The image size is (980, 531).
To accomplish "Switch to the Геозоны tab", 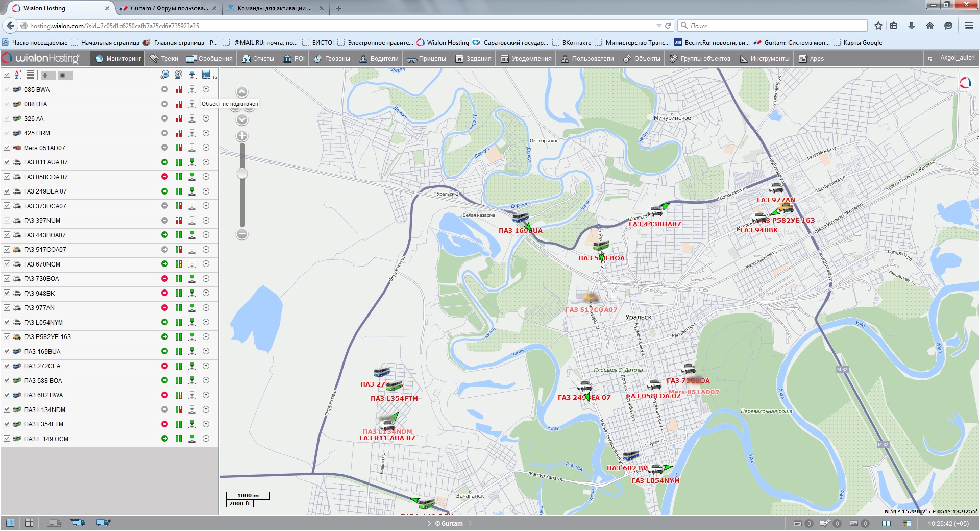I will (332, 59).
